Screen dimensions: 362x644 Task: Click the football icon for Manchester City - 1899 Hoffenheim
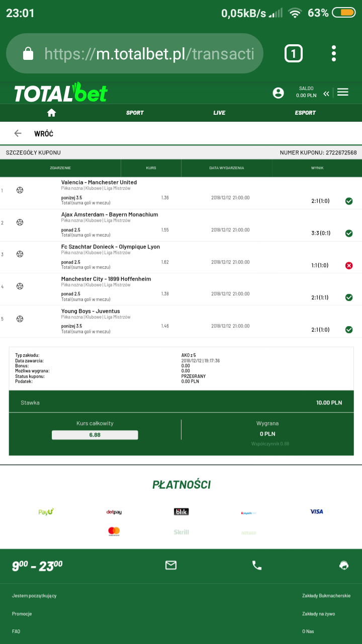pos(20,287)
